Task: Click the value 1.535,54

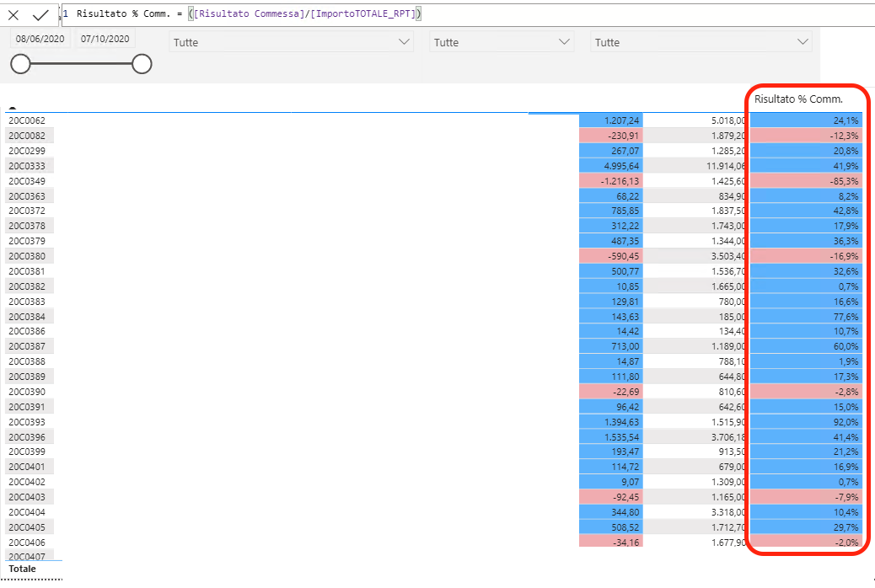Action: point(621,437)
